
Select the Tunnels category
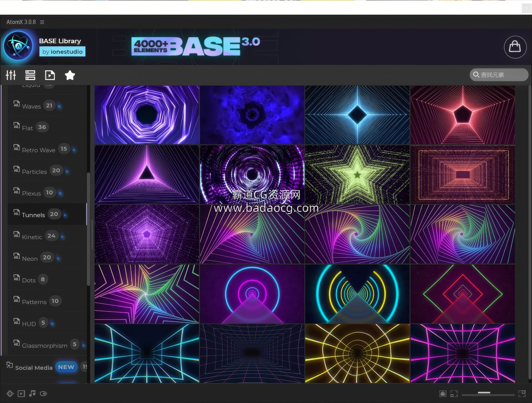click(47, 214)
